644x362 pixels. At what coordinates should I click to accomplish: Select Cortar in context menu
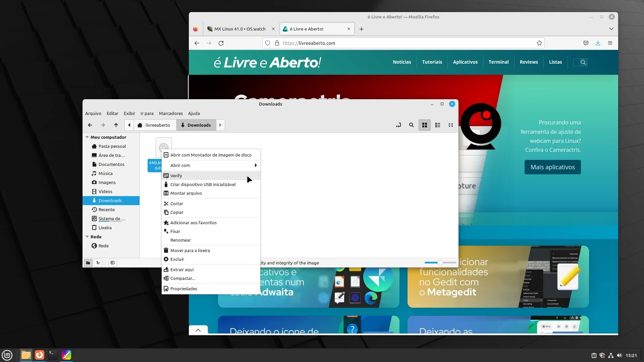coord(211,203)
